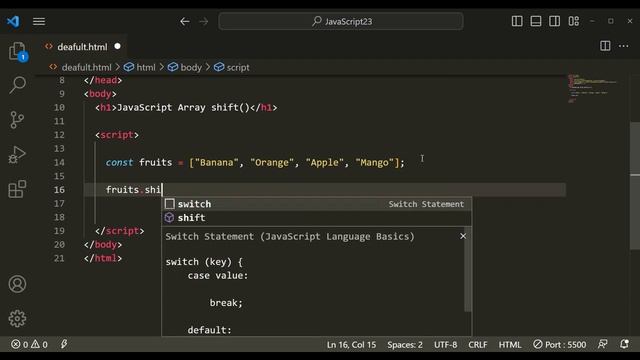Click the <body> tag on line 9
The image size is (640, 360).
click(x=100, y=93)
